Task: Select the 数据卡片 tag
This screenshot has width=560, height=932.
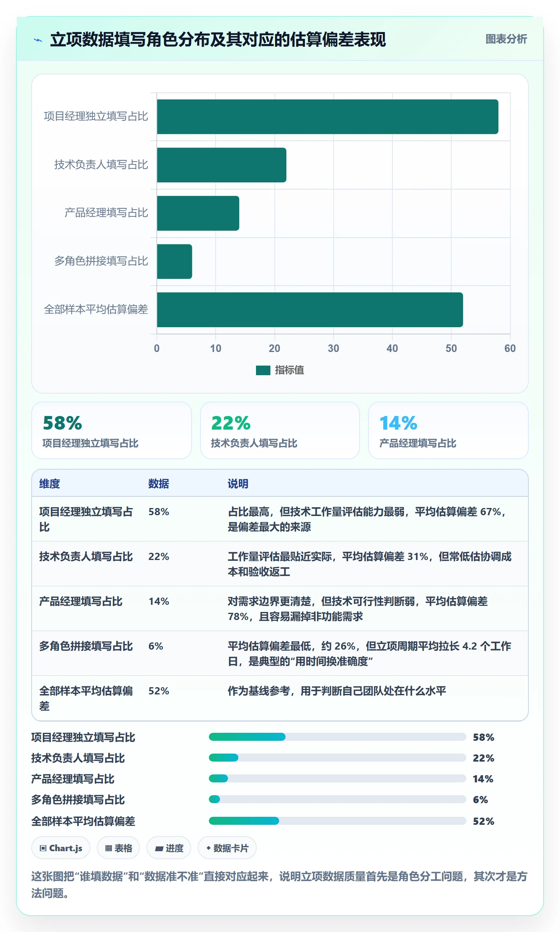Action: pos(227,848)
